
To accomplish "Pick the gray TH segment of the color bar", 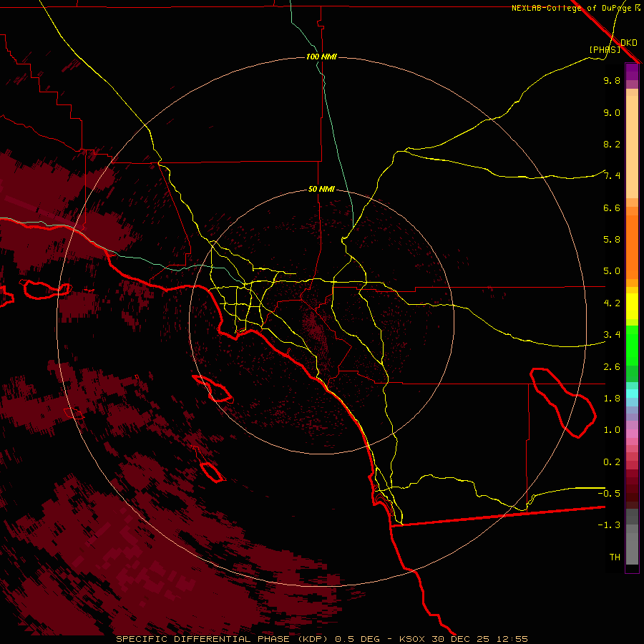I will 632,548.
